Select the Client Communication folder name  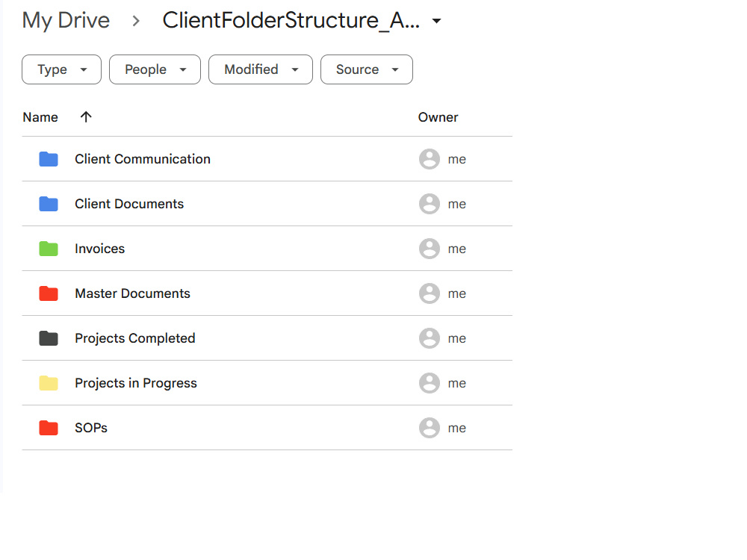pos(143,159)
